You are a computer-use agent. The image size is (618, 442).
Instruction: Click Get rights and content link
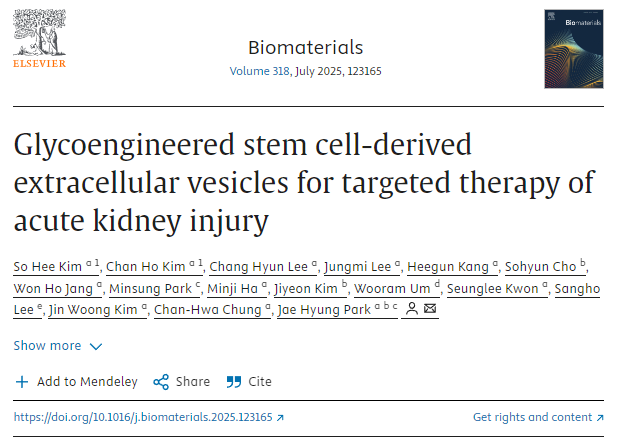point(532,417)
